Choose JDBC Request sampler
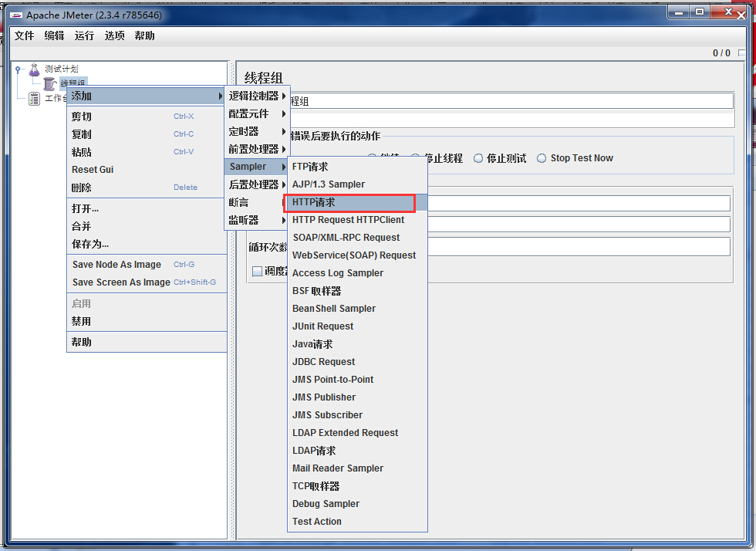The height and width of the screenshot is (551, 756). click(357, 362)
